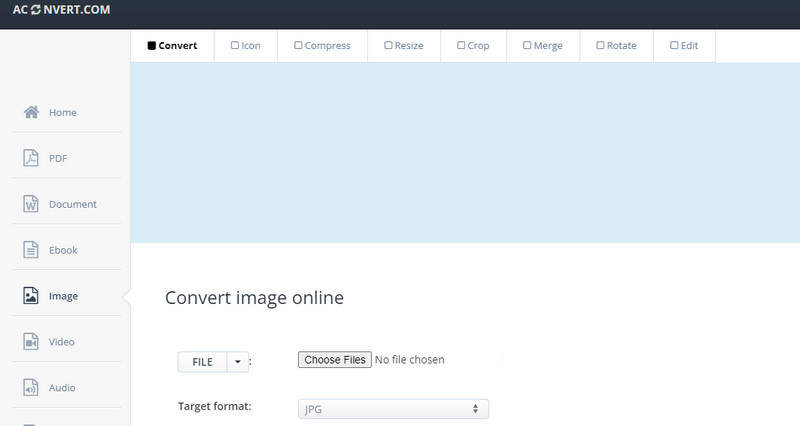Expand the FILE source dropdown arrow

point(238,362)
